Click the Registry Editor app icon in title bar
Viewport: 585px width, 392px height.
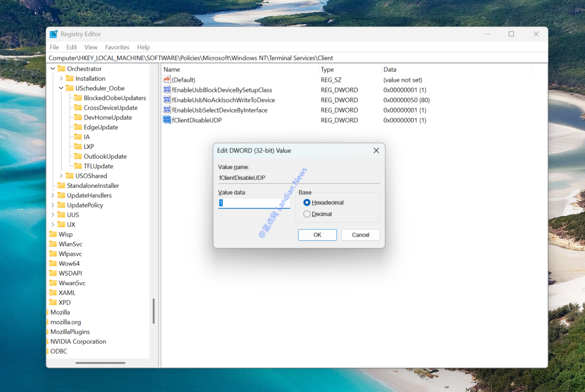tap(54, 34)
